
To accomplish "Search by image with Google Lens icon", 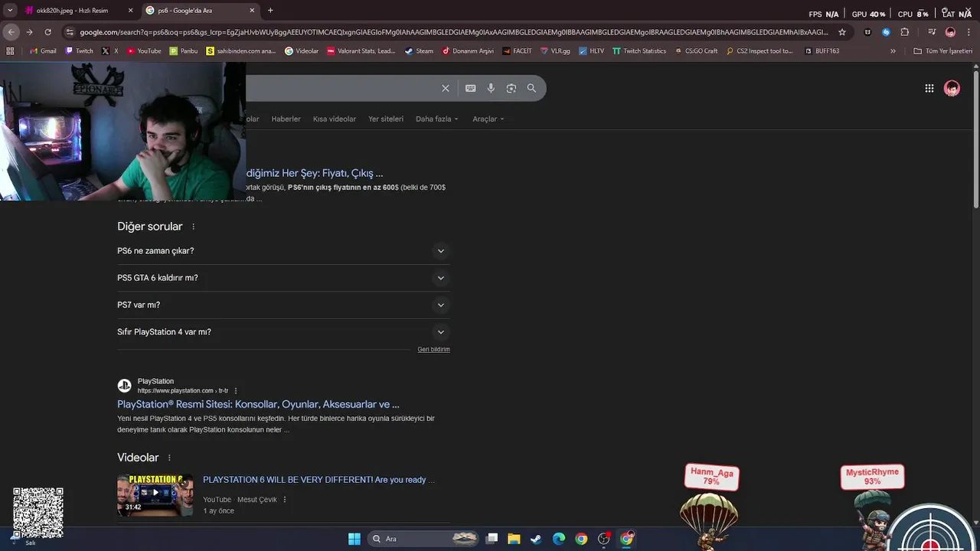I will [511, 88].
